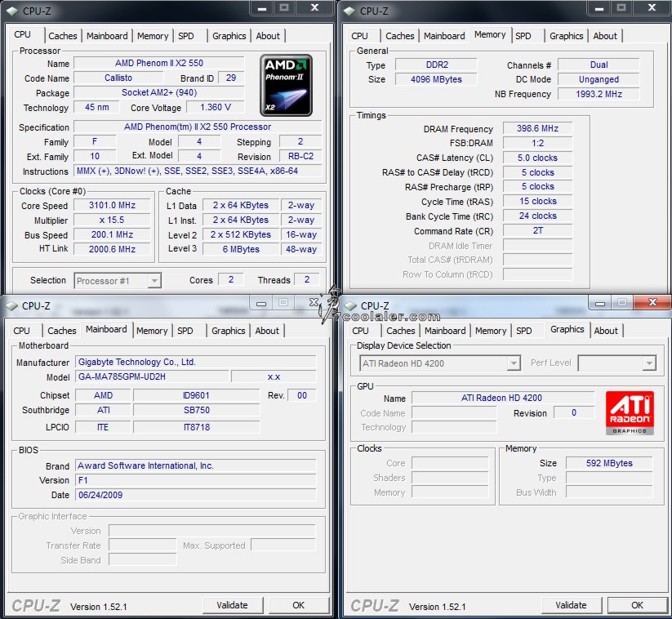672x619 pixels.
Task: Select SPD tab in the Processor window
Action: 186,36
